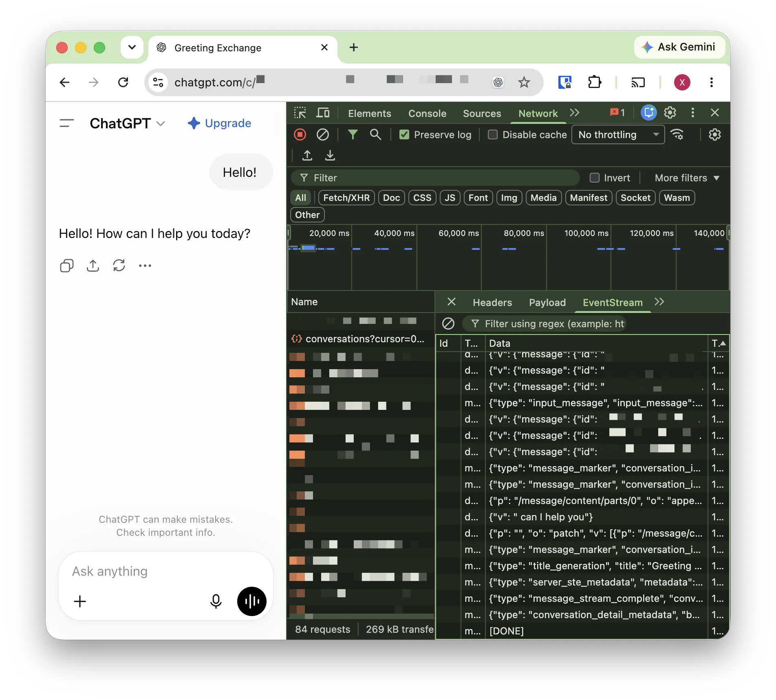This screenshot has height=700, width=776.
Task: Open network search magnifier
Action: pos(376,134)
